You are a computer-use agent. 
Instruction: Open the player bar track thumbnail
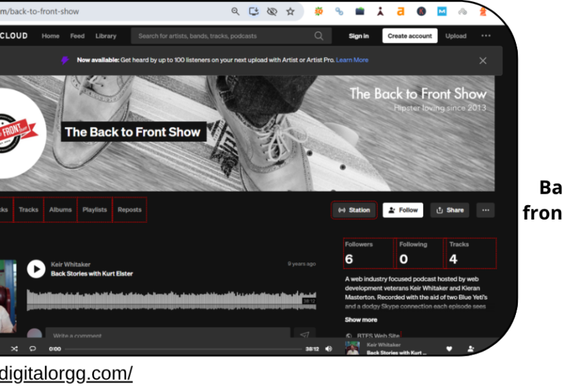coord(352,348)
